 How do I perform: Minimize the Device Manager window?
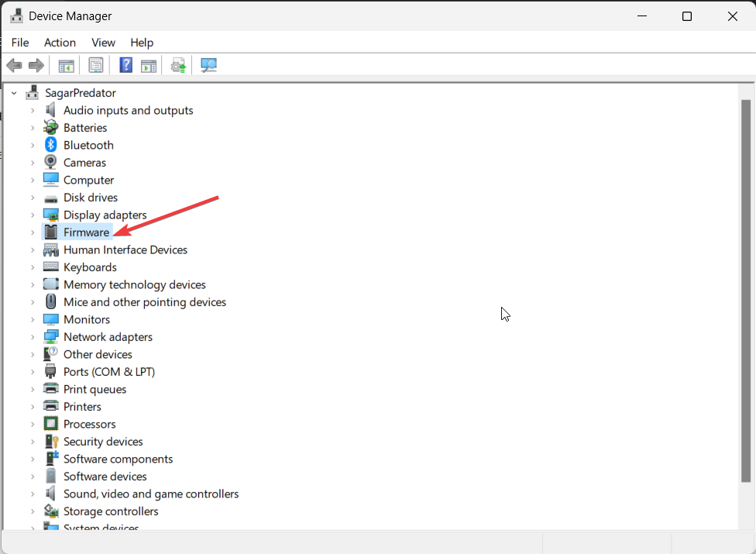tap(642, 16)
